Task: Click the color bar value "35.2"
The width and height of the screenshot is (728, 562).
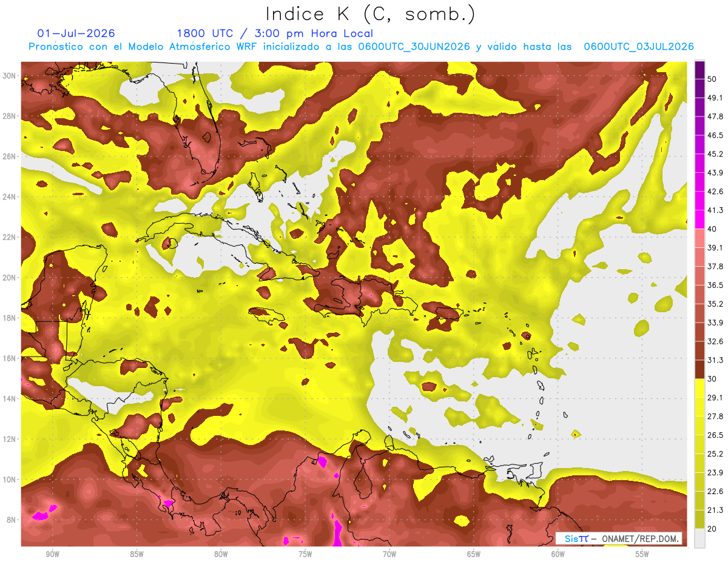Action: [x=716, y=304]
